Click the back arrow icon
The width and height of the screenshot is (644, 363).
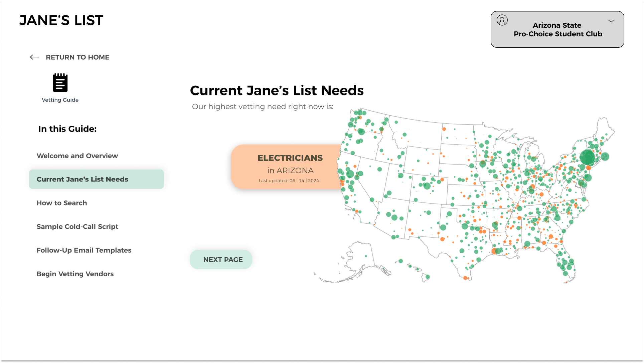click(34, 57)
